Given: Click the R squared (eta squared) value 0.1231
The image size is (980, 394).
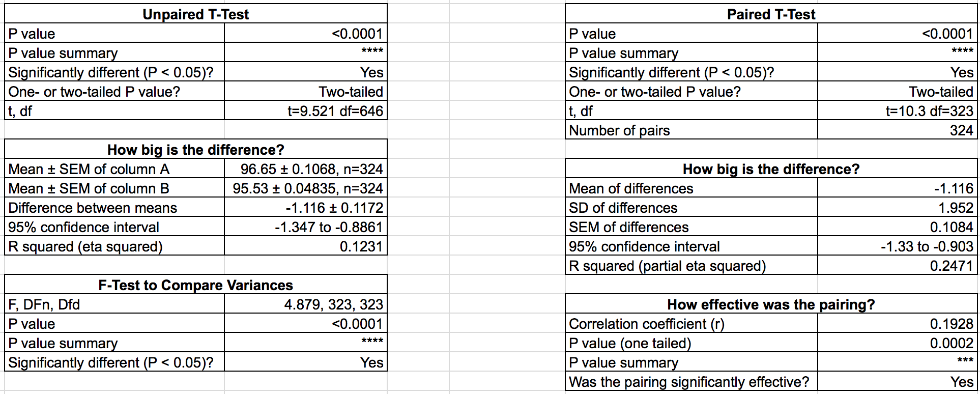Looking at the screenshot, I should pyautogui.click(x=361, y=246).
